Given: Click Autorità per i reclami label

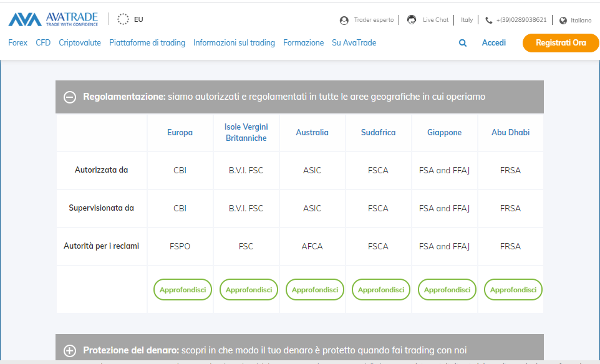Looking at the screenshot, I should (101, 246).
